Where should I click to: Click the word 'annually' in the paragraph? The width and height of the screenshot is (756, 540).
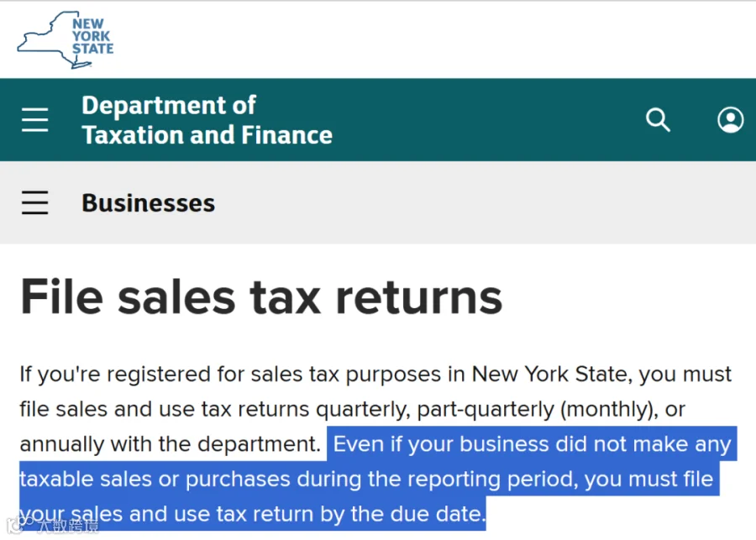point(61,444)
